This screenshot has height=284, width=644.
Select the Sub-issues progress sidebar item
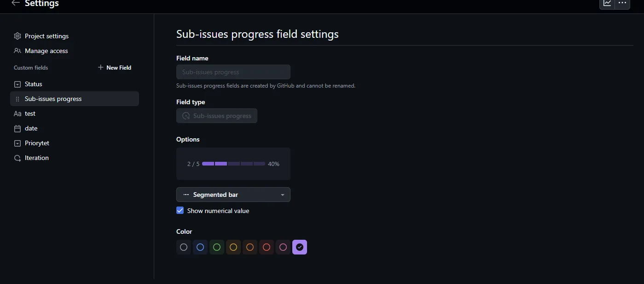tap(53, 99)
